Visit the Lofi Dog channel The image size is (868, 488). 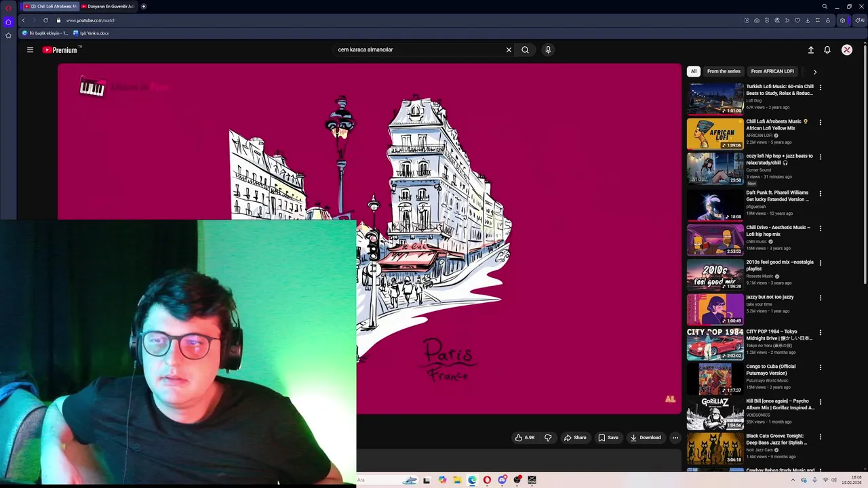[x=753, y=100]
